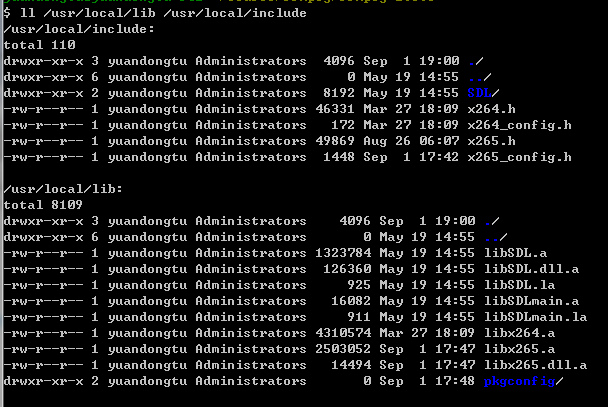608x407 pixels.
Task: Click file name x265.h
Action: tap(491, 141)
